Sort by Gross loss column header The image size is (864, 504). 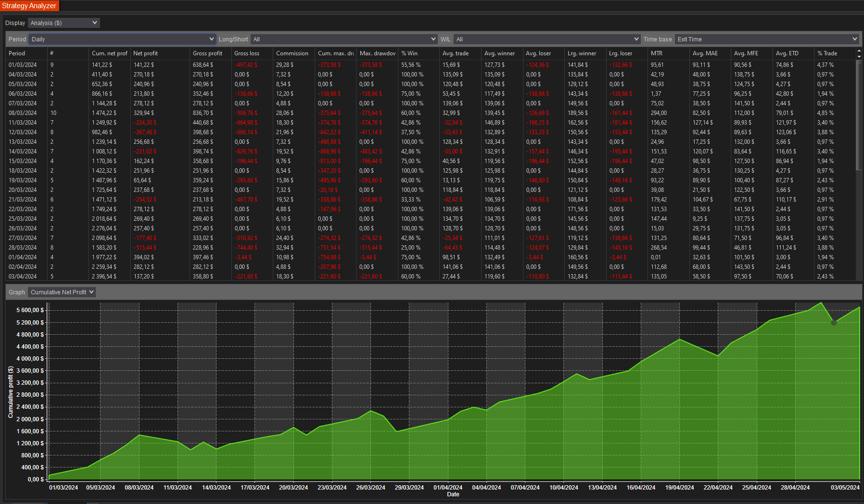tap(252, 53)
